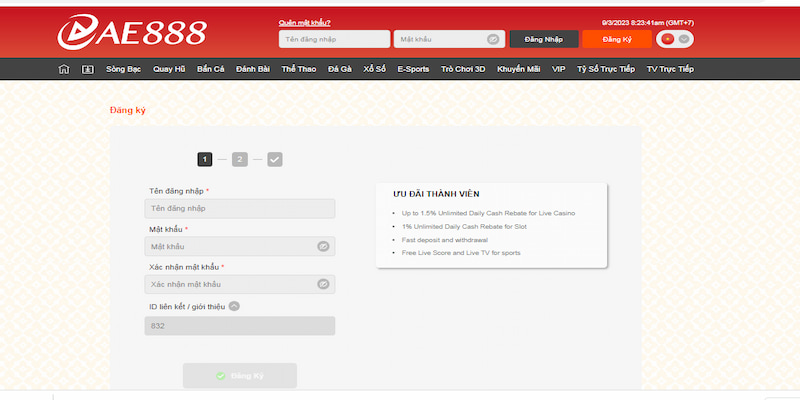Open the Quay Hũ menu

169,69
